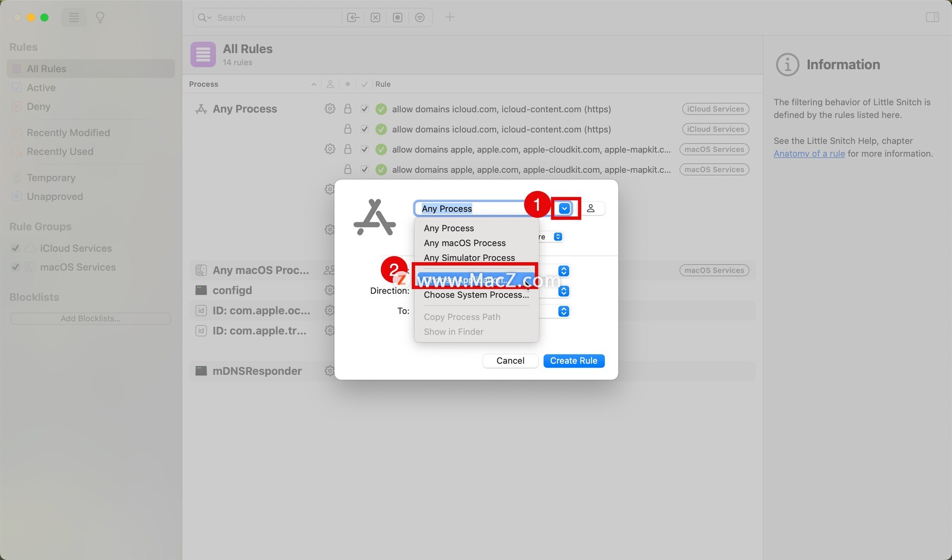Click the mDNSResponder process icon
Screen dimensions: 952x560
point(201,371)
